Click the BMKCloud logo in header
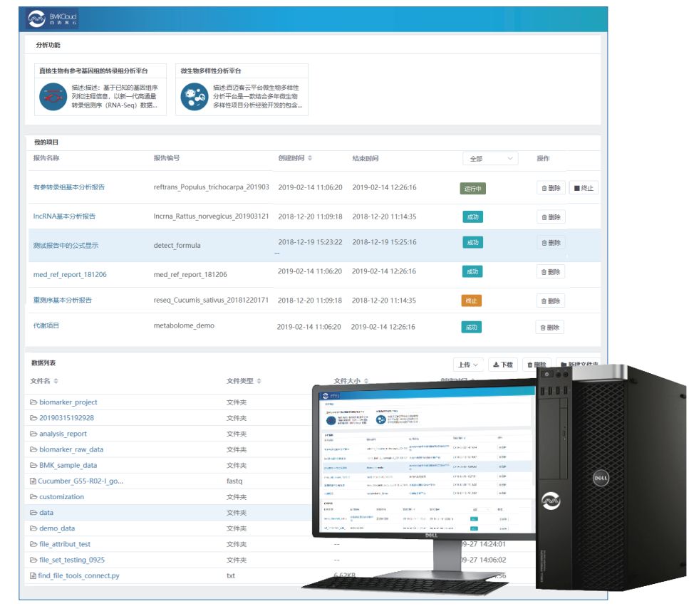689x616 pixels. coord(52,19)
